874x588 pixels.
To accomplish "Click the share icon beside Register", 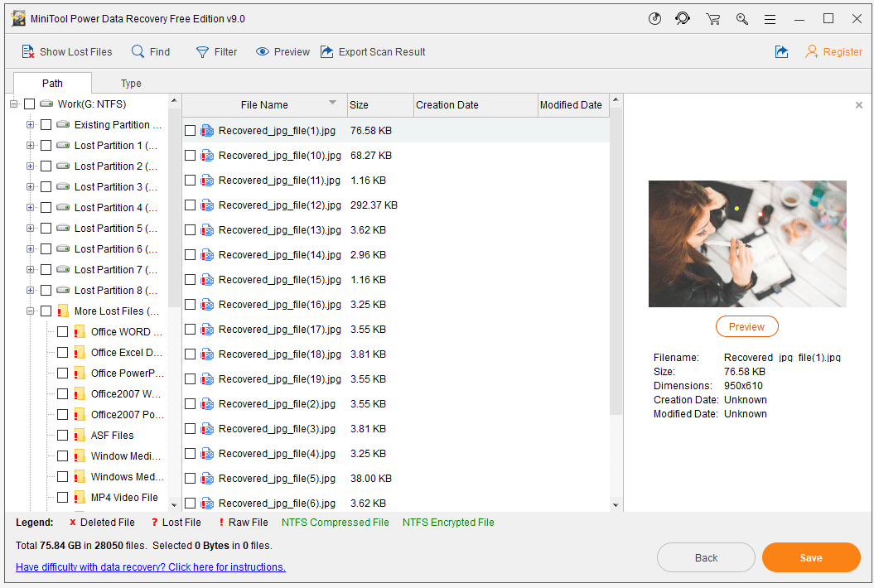I will [x=782, y=52].
